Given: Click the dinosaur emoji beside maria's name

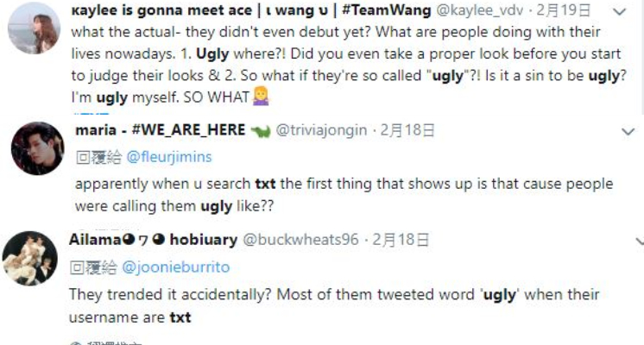Looking at the screenshot, I should point(261,131).
